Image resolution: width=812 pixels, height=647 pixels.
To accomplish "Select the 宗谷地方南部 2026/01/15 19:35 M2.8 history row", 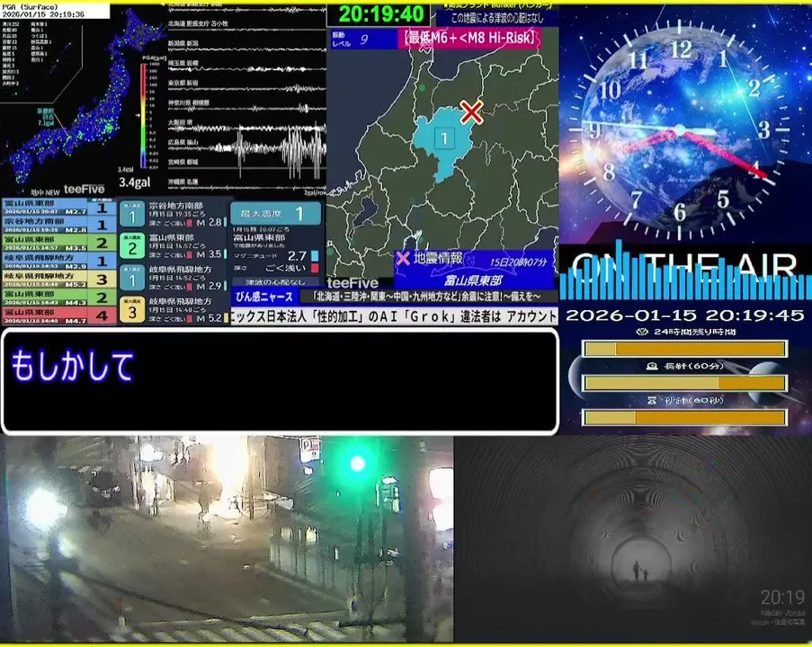I will [x=58, y=226].
